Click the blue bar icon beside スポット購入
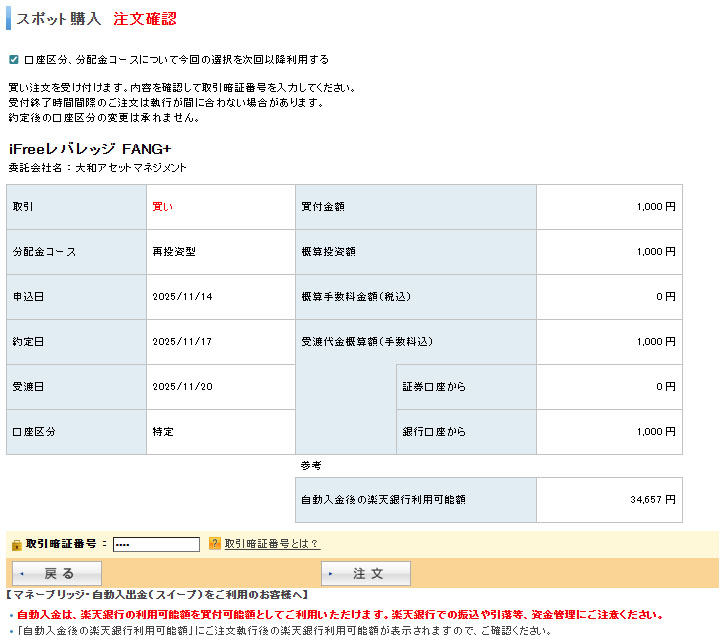Screen dimensions: 725x643 point(10,19)
